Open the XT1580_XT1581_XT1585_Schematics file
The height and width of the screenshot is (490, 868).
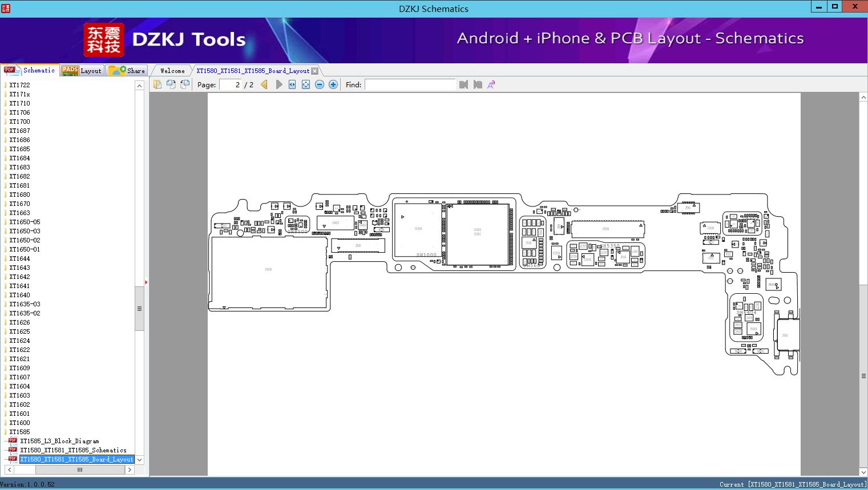point(73,450)
